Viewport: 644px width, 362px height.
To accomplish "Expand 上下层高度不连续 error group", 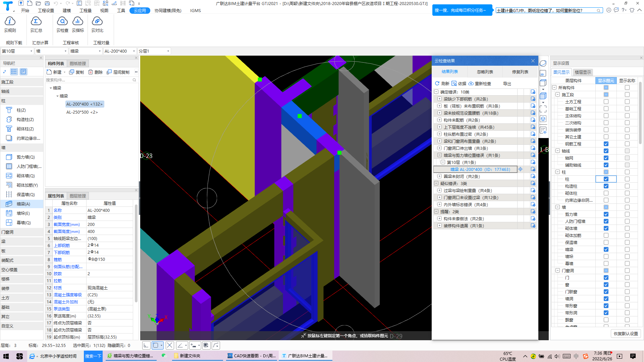I will [439, 127].
